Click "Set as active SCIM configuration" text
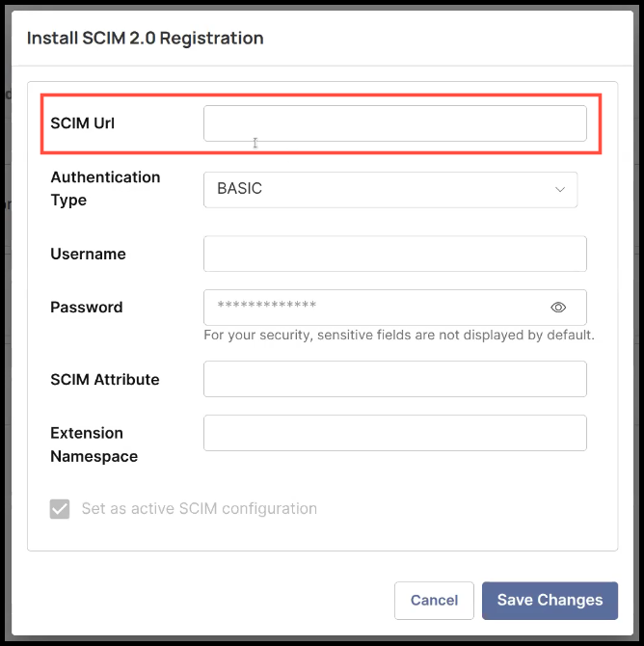 [x=199, y=508]
